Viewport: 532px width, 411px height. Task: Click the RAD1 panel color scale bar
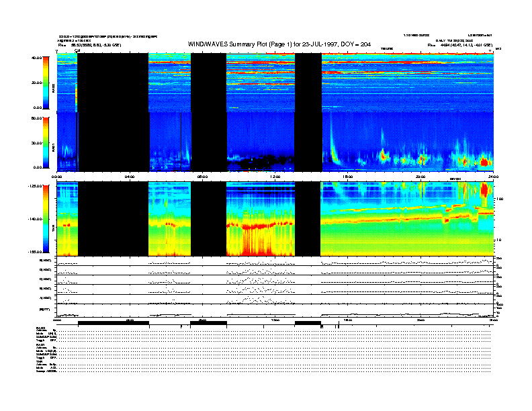(x=46, y=143)
